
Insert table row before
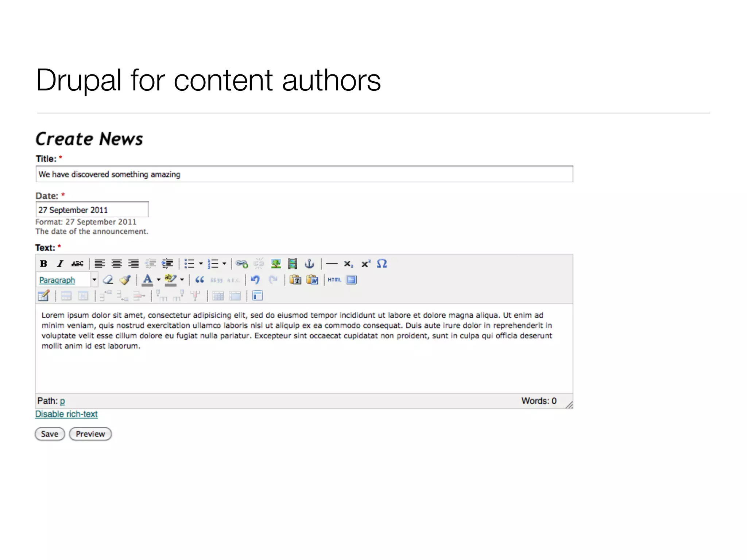point(105,296)
